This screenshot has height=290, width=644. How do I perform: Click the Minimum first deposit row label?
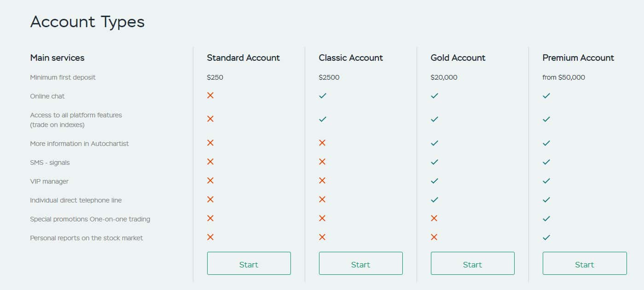(x=63, y=77)
